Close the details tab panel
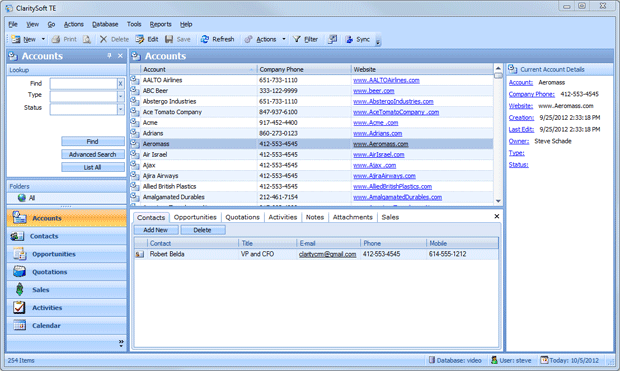 [x=497, y=216]
